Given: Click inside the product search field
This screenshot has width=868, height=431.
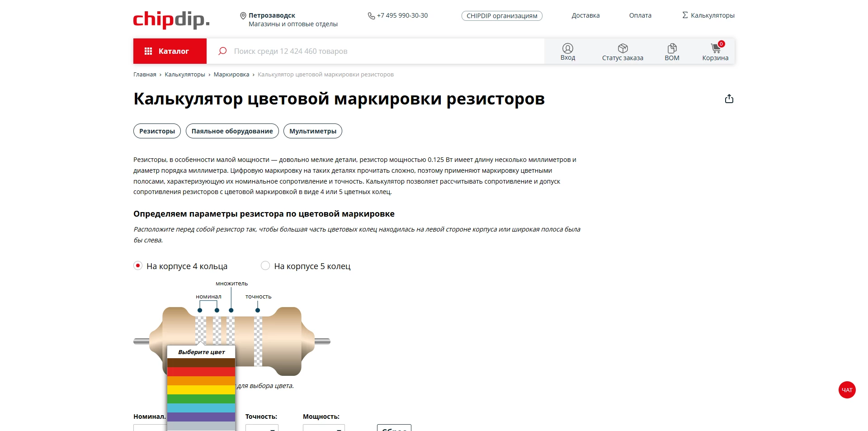Looking at the screenshot, I should (x=362, y=51).
